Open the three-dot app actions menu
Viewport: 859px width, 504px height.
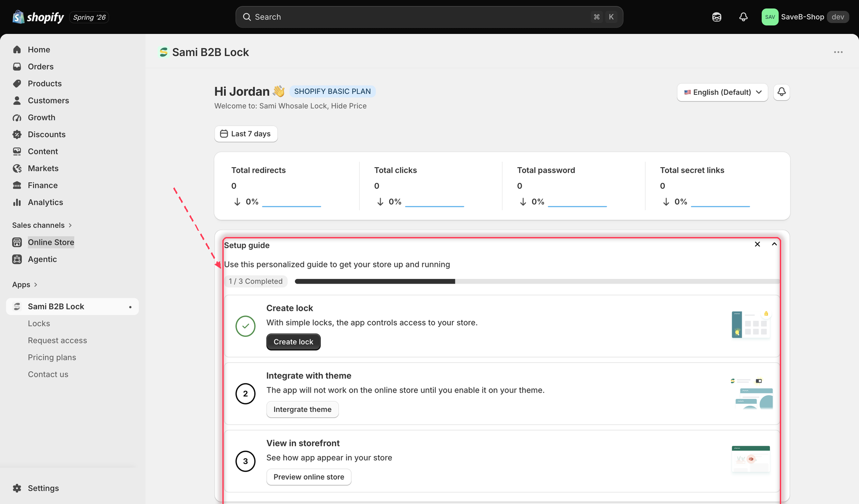pos(838,52)
